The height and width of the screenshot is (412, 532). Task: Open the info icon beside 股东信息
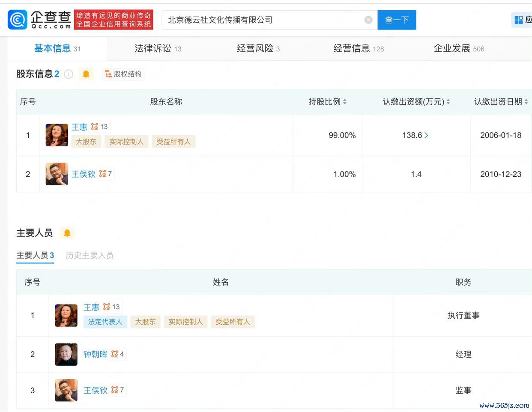69,74
